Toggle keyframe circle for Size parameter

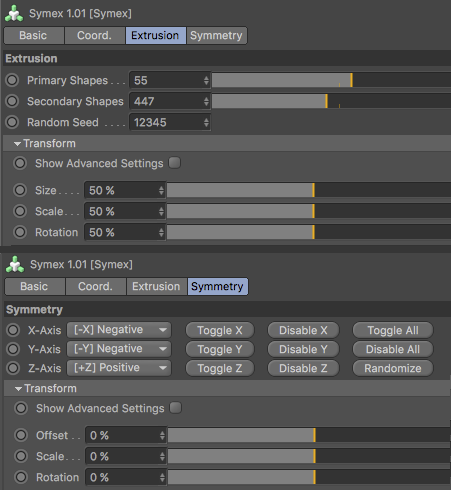pyautogui.click(x=20, y=190)
